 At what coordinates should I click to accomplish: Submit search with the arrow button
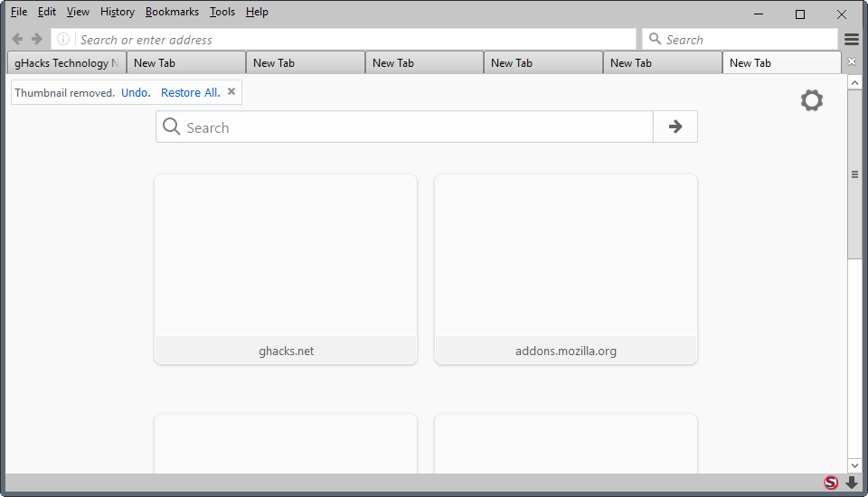click(675, 127)
